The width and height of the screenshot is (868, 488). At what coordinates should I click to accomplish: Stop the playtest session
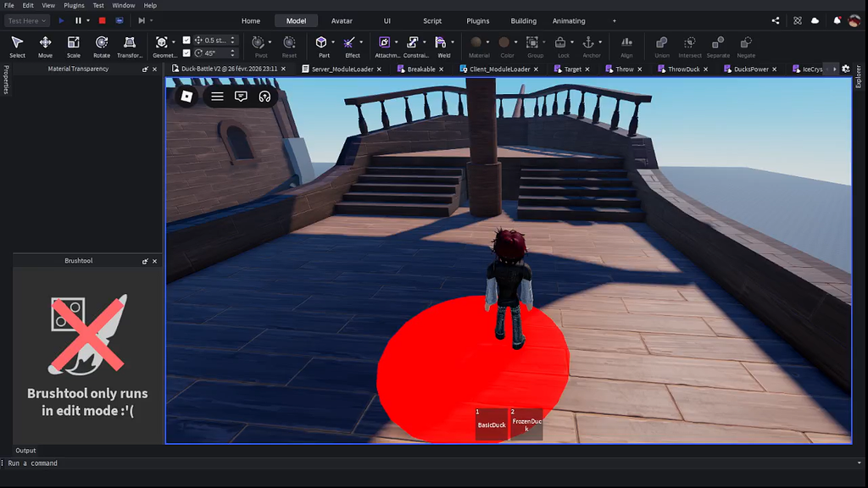click(x=102, y=20)
